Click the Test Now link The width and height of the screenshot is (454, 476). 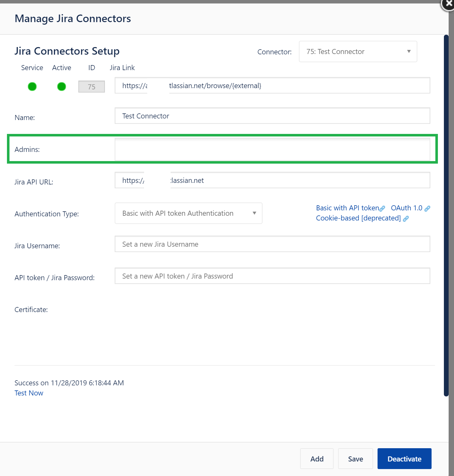tap(29, 393)
